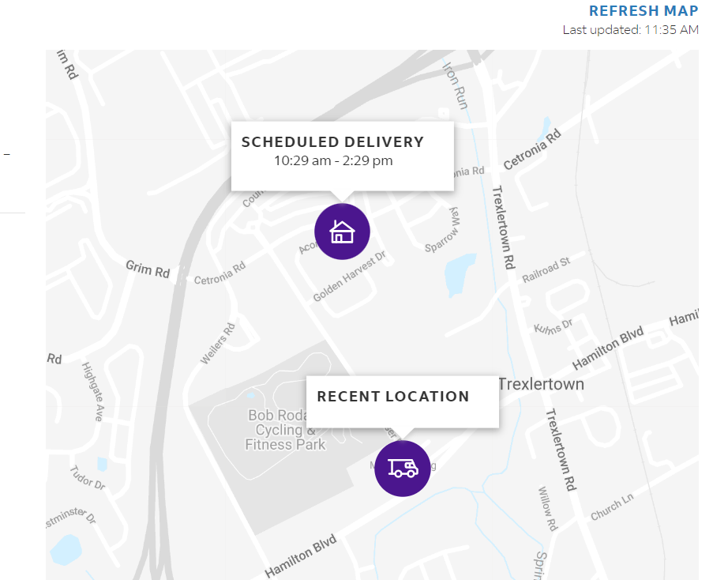728x580 pixels.
Task: Click the Willow Rd label
Action: pyautogui.click(x=548, y=509)
